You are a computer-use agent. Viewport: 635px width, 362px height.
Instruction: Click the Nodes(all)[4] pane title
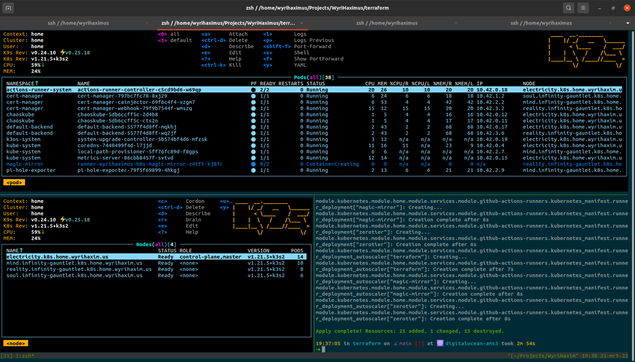pyautogui.click(x=156, y=245)
